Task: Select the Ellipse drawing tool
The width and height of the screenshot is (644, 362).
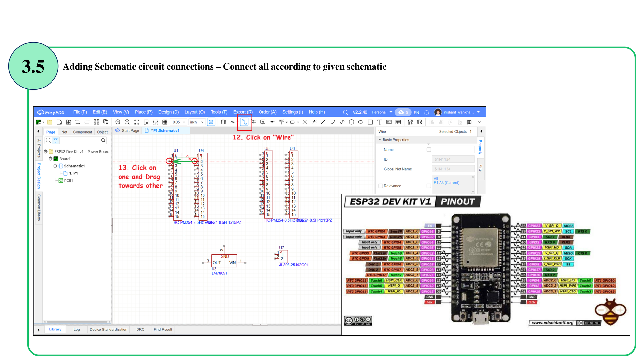Action: 361,122
